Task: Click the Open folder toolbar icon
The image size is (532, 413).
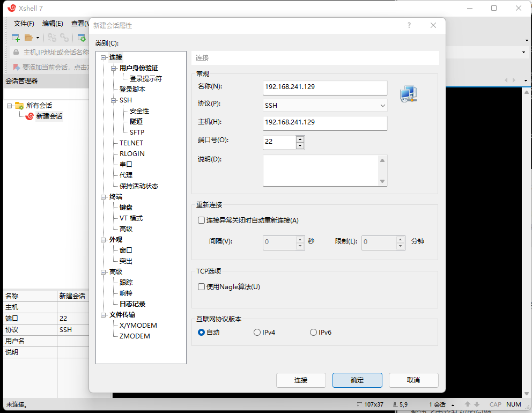Action: (x=28, y=38)
